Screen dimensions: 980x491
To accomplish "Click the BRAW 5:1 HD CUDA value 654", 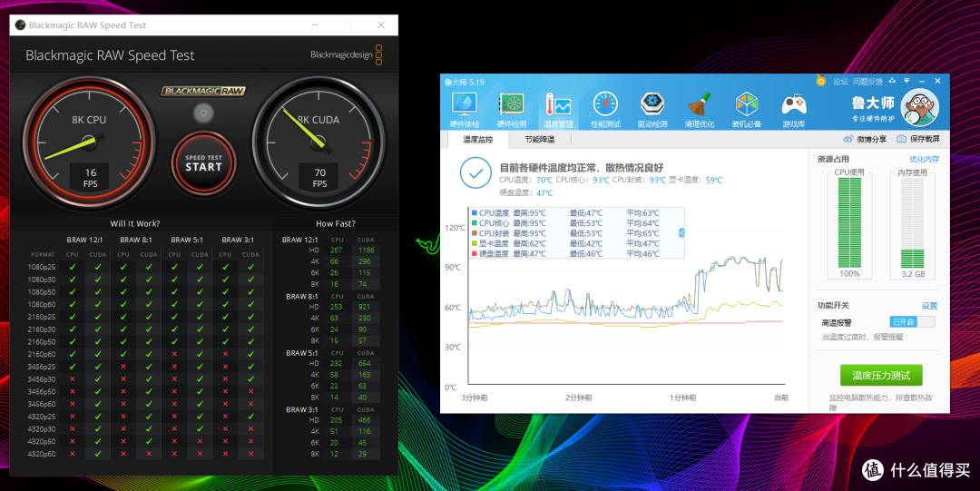I will [x=365, y=363].
